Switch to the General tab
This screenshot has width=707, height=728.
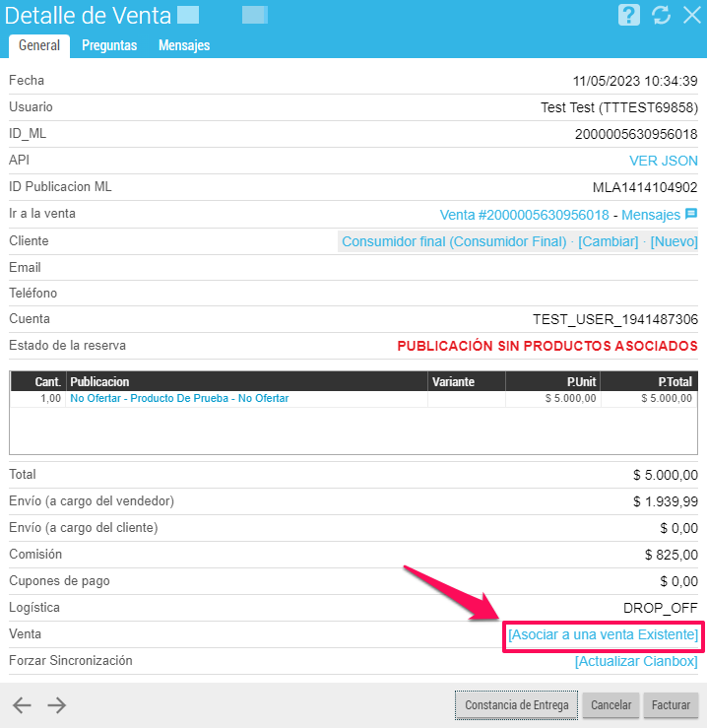(39, 45)
